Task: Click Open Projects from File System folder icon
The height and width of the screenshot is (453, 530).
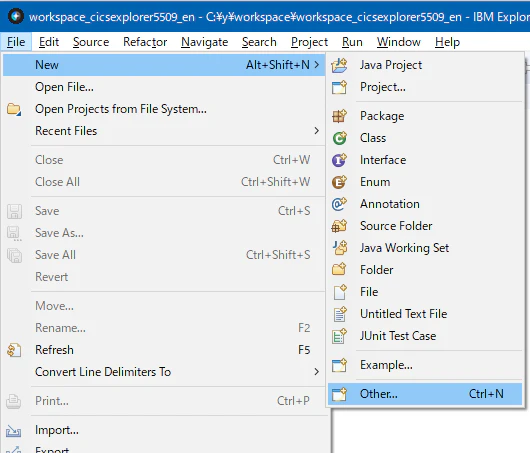Action: click(x=14, y=109)
